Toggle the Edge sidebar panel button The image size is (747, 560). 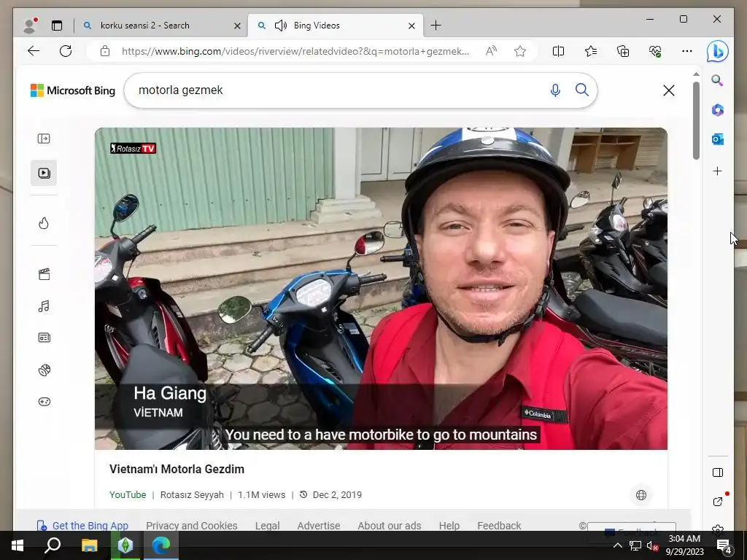pyautogui.click(x=718, y=472)
